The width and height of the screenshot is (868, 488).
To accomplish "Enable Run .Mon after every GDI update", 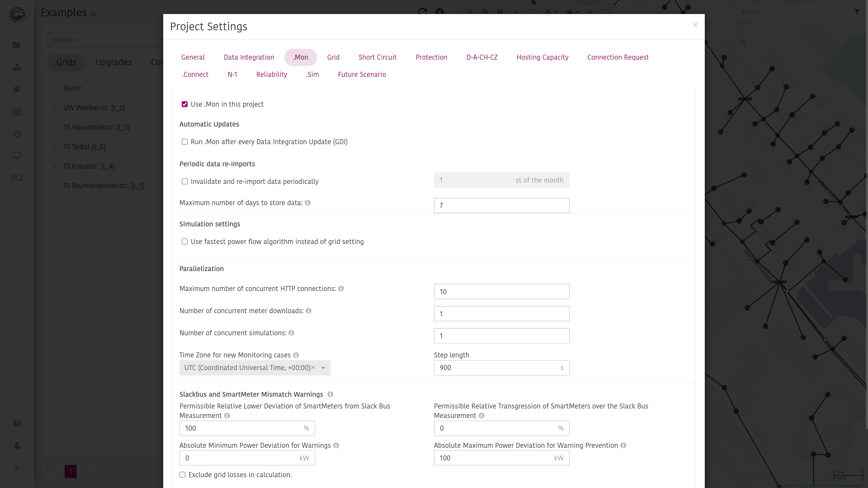I will coord(185,142).
